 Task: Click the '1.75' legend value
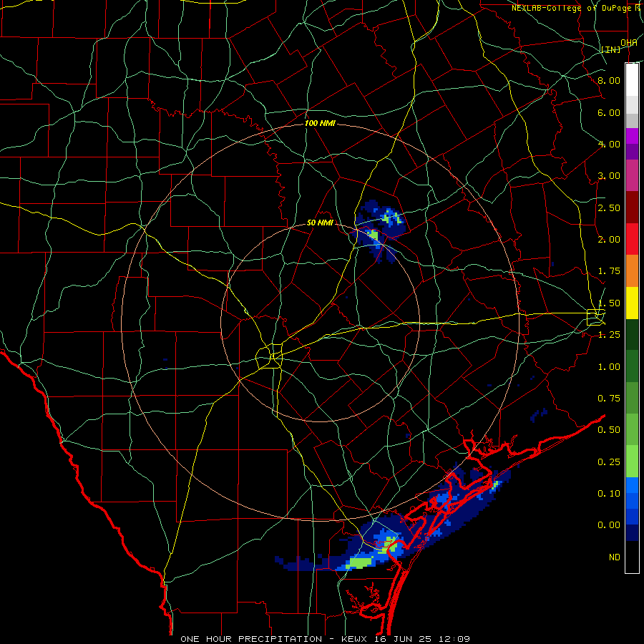(x=609, y=271)
